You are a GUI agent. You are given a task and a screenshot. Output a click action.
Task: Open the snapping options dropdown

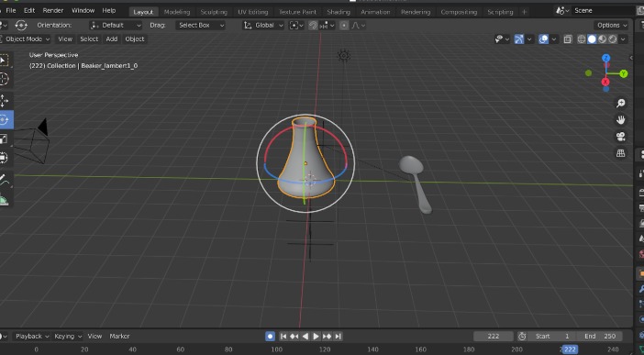coord(326,26)
